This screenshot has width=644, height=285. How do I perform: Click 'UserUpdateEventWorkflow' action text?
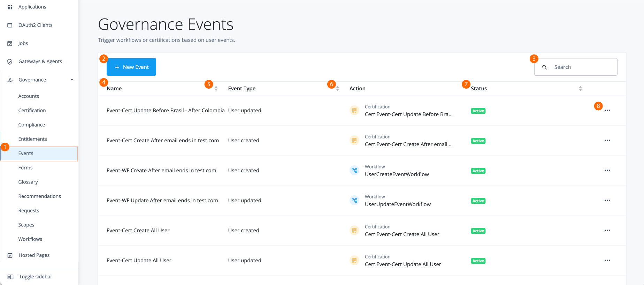398,204
